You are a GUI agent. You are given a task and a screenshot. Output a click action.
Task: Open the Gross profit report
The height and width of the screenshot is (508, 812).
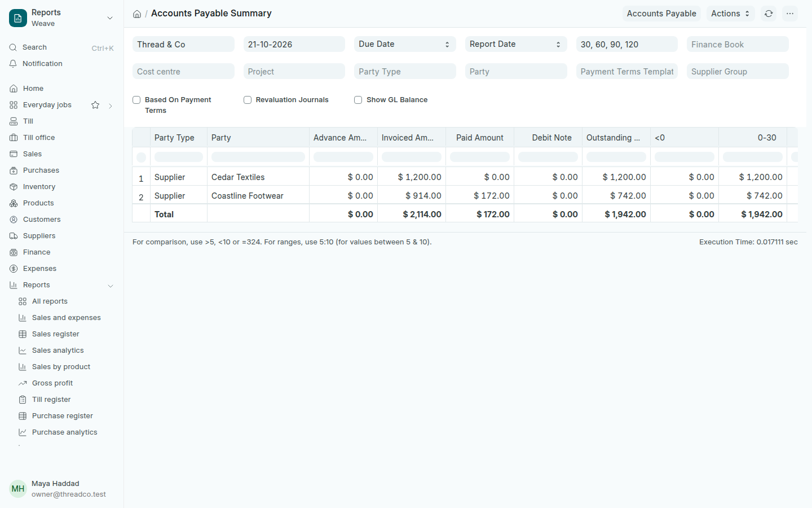point(66,383)
